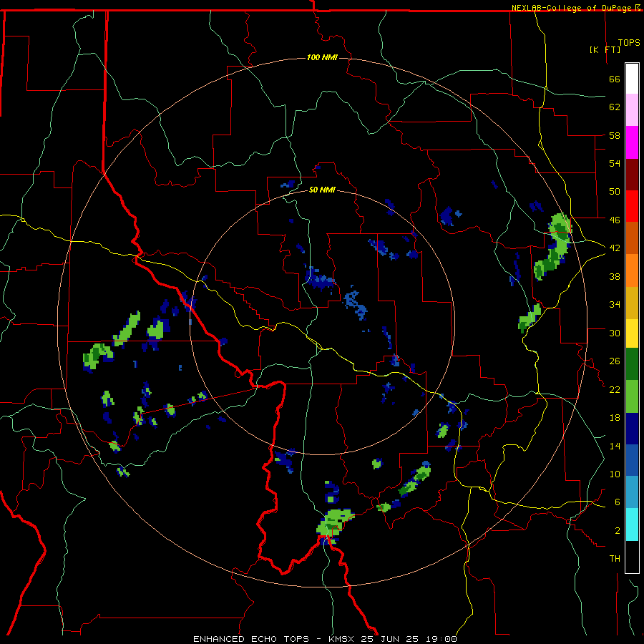Select the light pink legend swatch
The image size is (644, 644).
coord(632,110)
